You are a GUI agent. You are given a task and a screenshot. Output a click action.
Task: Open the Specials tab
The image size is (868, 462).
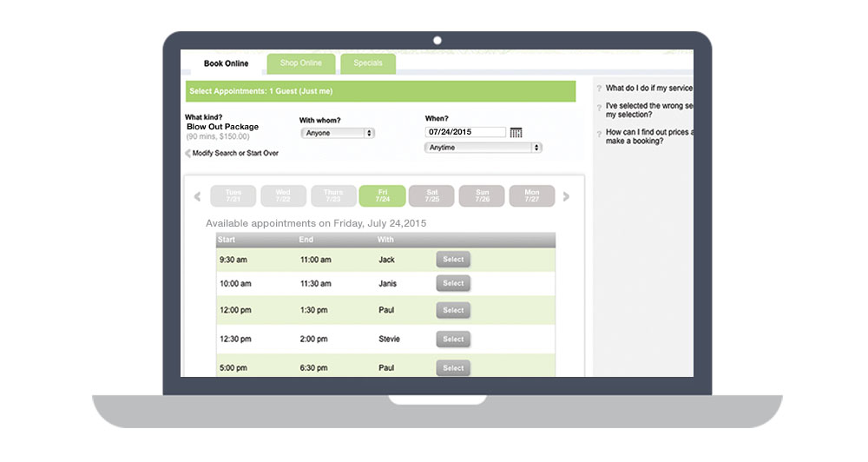coord(368,63)
